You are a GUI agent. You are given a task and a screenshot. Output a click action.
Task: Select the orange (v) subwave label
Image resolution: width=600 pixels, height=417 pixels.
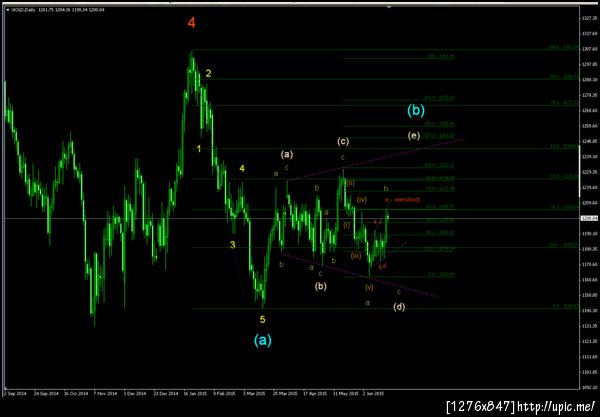(x=369, y=287)
